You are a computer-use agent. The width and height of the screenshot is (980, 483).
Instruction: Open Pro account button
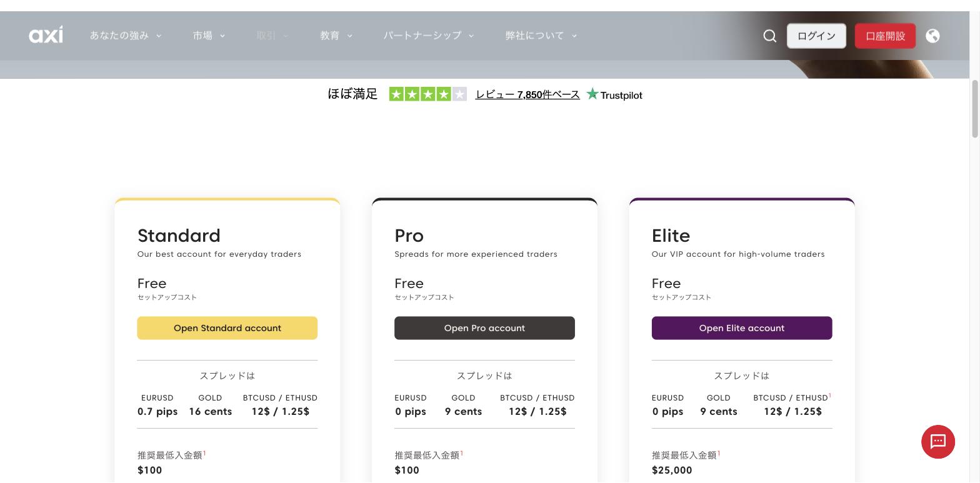(484, 328)
